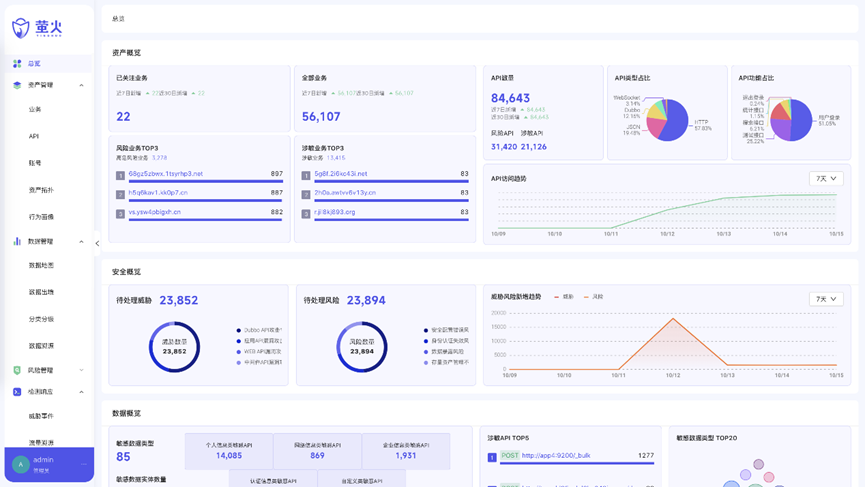Viewport: 865px width, 487px height.
Task: Click rank 2 badge in 涉敏业务TOP3
Action: point(306,195)
